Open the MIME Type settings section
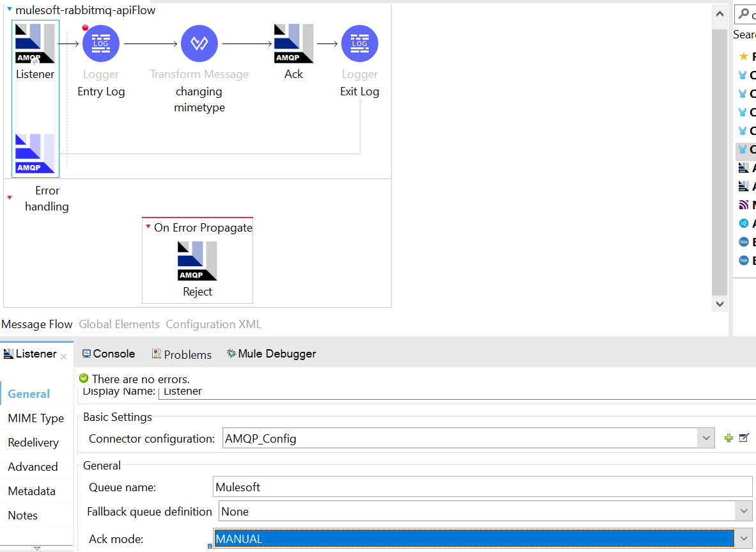This screenshot has width=756, height=552. (x=36, y=418)
